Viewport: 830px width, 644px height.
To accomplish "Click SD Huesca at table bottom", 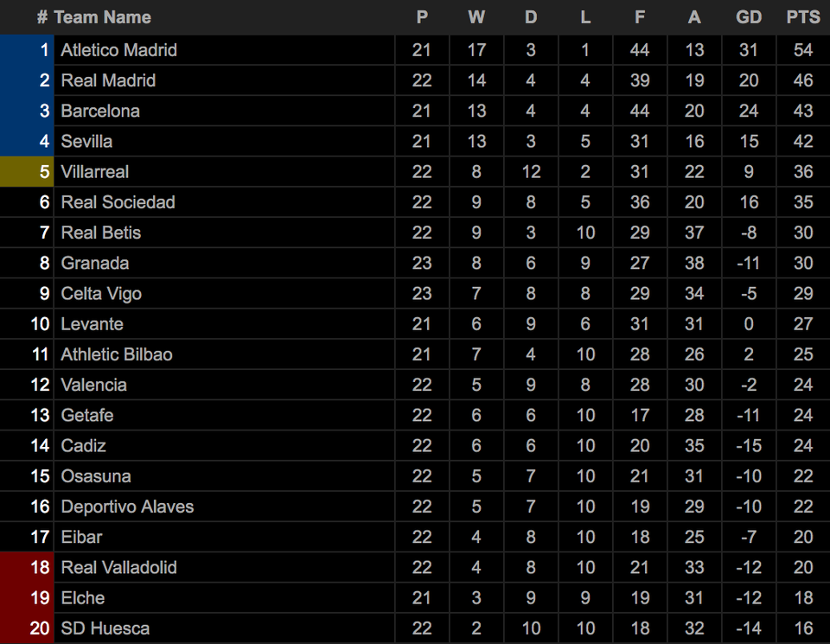I will 105,628.
